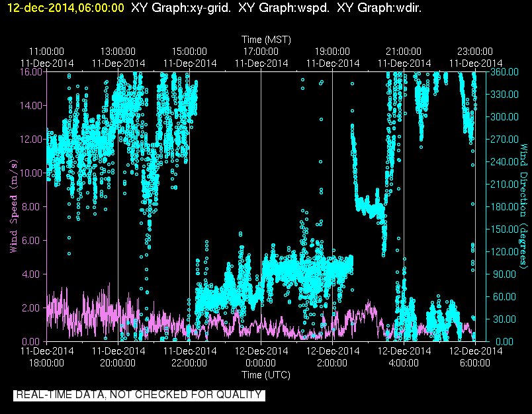Select the 11:00:00 MST tick label
532x414 pixels.
46,52
